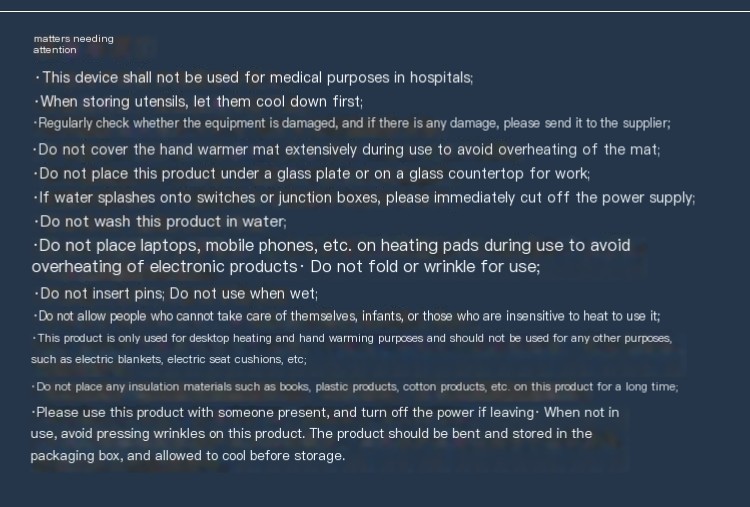
Task: Click the line about laptops and mobile phones
Action: click(332, 245)
